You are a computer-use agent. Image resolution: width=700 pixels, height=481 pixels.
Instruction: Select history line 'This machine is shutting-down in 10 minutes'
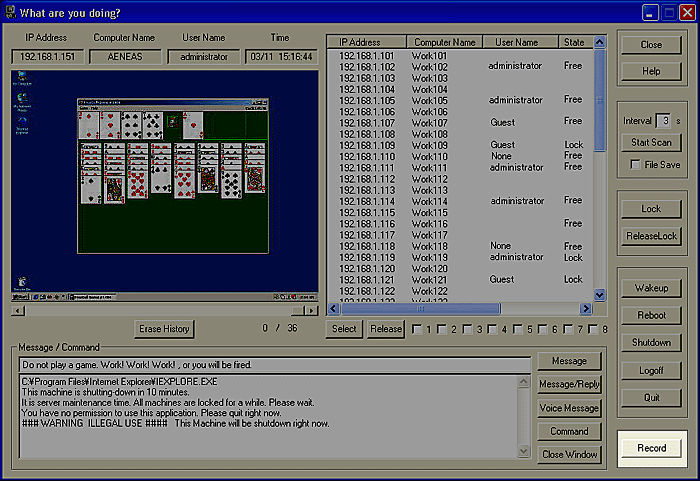click(x=106, y=392)
